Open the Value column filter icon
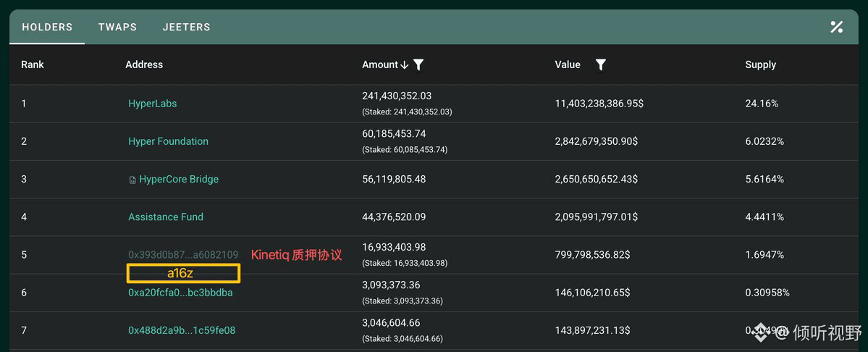Image resolution: width=868 pixels, height=352 pixels. pos(601,64)
